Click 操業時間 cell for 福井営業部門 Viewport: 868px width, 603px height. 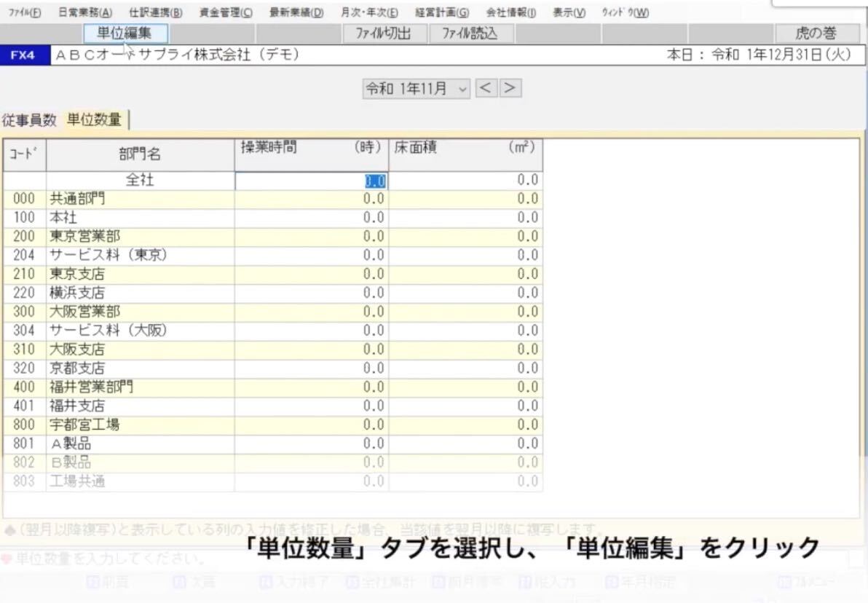pyautogui.click(x=312, y=387)
